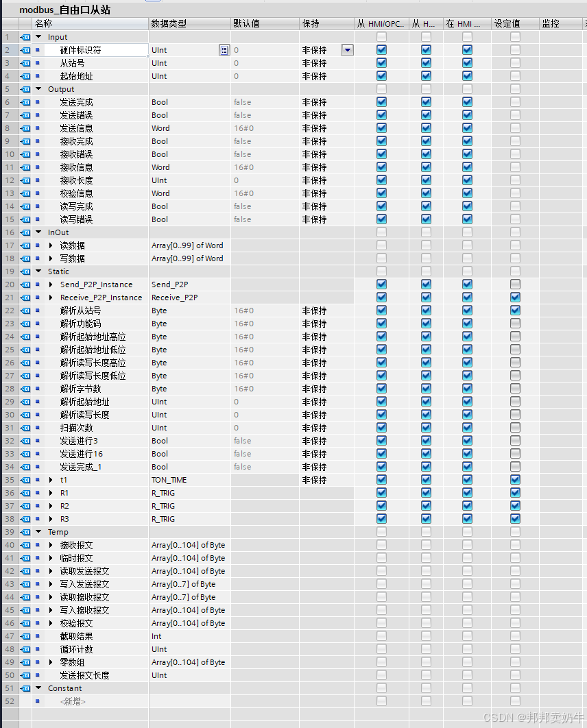Click the tag icon in row 49 零数组
The width and height of the screenshot is (587, 728).
pyautogui.click(x=25, y=663)
